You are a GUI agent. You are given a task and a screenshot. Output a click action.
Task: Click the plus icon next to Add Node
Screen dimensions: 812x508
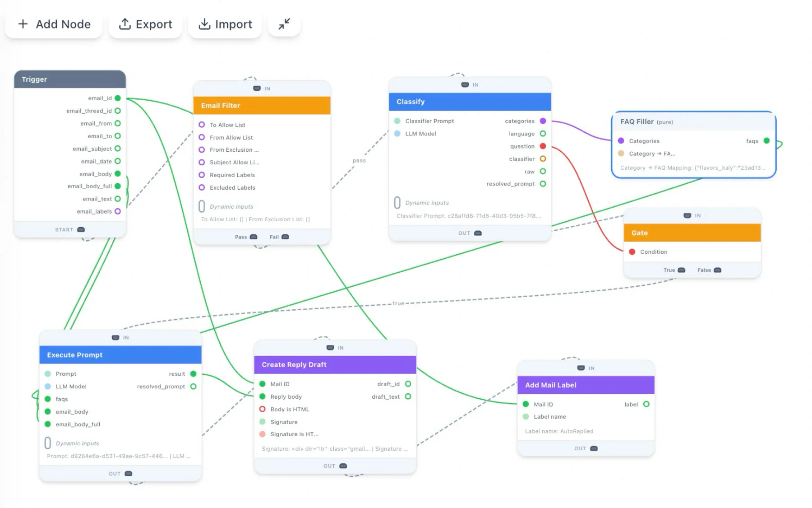[x=23, y=24]
